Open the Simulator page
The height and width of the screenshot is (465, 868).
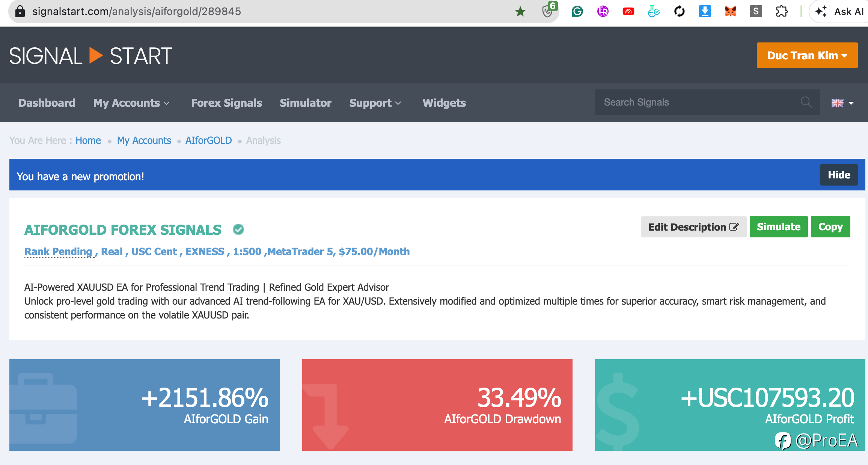[x=306, y=103]
